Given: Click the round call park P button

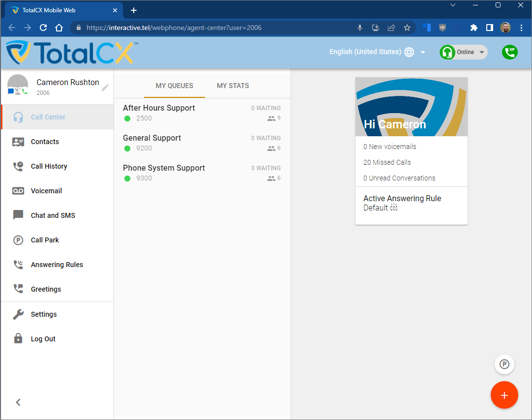Looking at the screenshot, I should point(504,364).
